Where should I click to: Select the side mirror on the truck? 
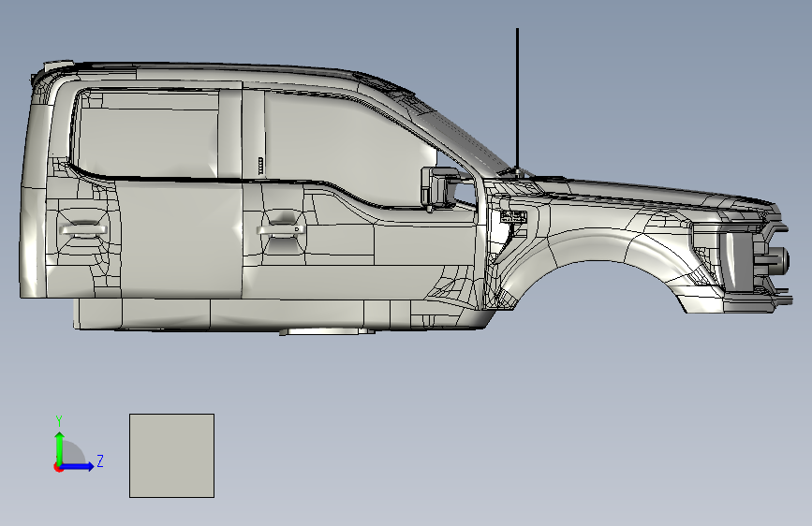(439, 188)
